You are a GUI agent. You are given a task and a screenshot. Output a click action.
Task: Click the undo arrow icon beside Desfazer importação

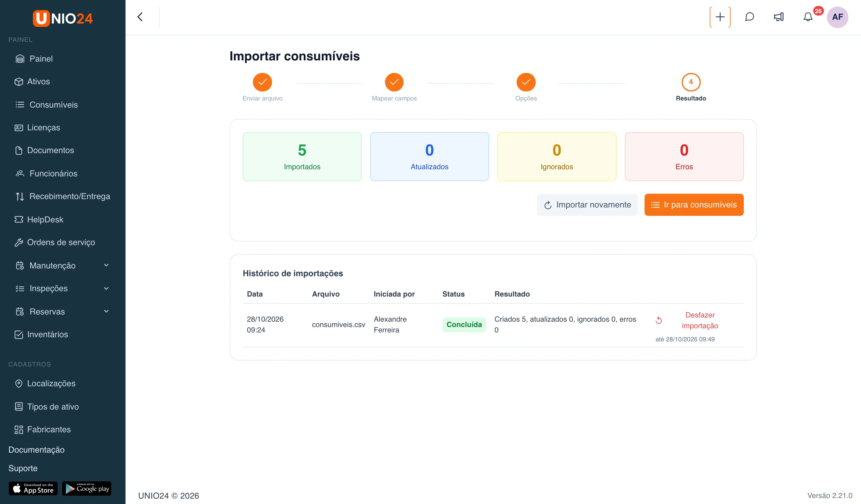(659, 320)
